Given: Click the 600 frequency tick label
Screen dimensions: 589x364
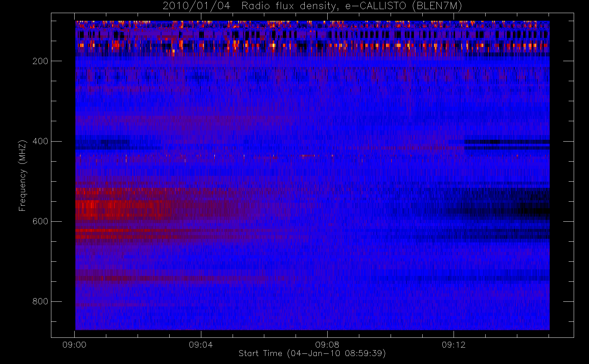Looking at the screenshot, I should coord(40,221).
